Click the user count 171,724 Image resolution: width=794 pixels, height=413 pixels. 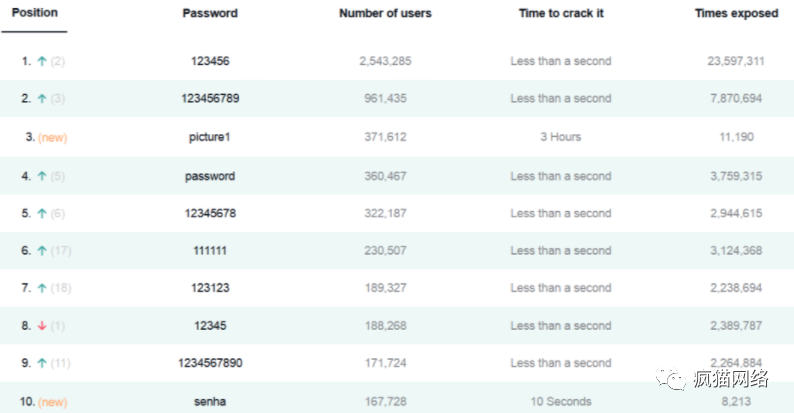[x=385, y=362]
